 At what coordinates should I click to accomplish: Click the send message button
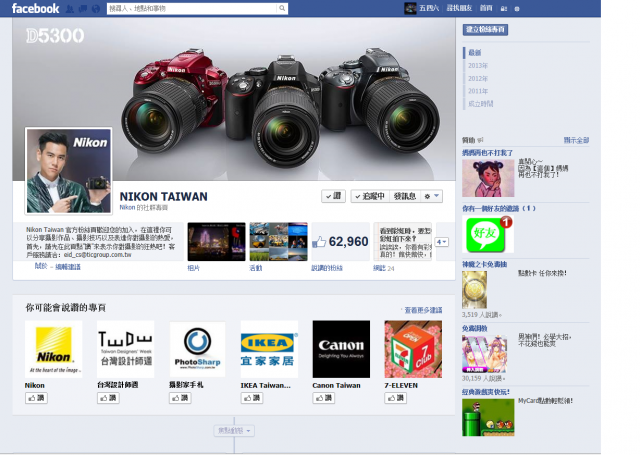(x=404, y=196)
